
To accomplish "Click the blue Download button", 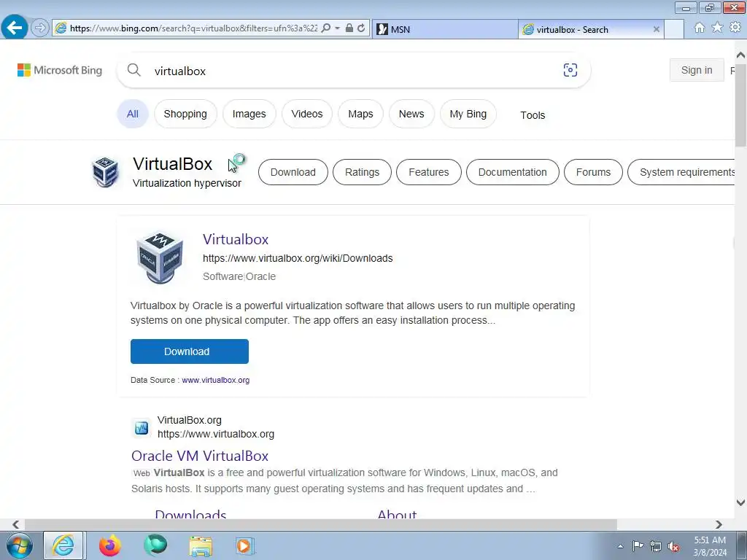I will point(190,351).
